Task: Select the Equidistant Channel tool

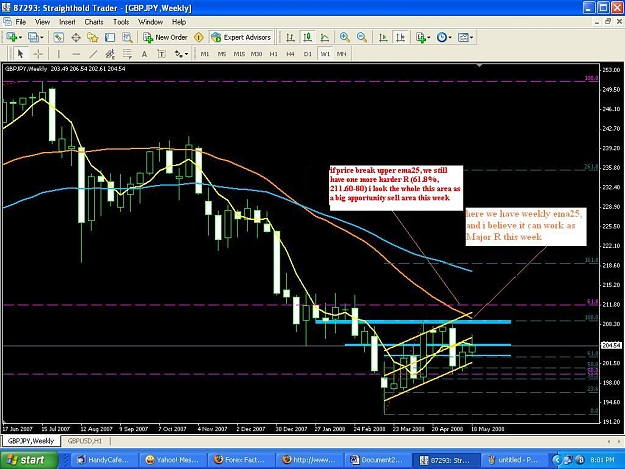Action: [x=110, y=53]
